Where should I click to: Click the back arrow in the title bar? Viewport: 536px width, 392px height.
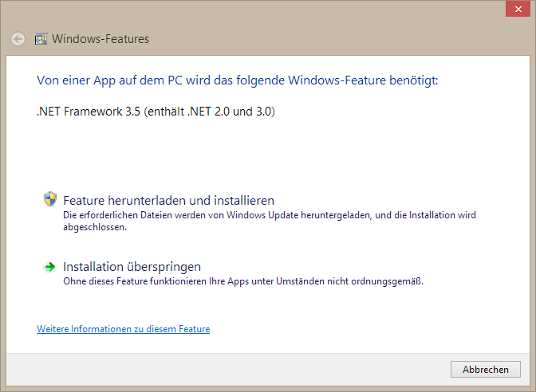[x=18, y=39]
